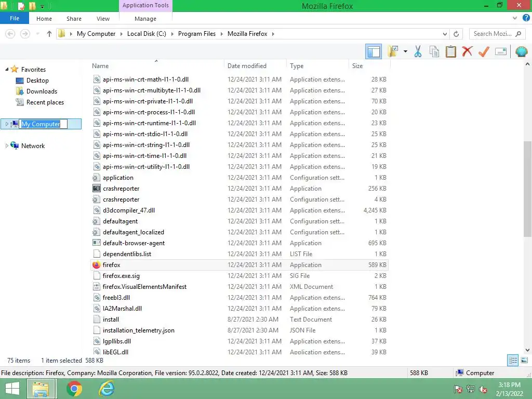Open the address bar history dropdown
The width and height of the screenshot is (532, 399).
(x=445, y=34)
